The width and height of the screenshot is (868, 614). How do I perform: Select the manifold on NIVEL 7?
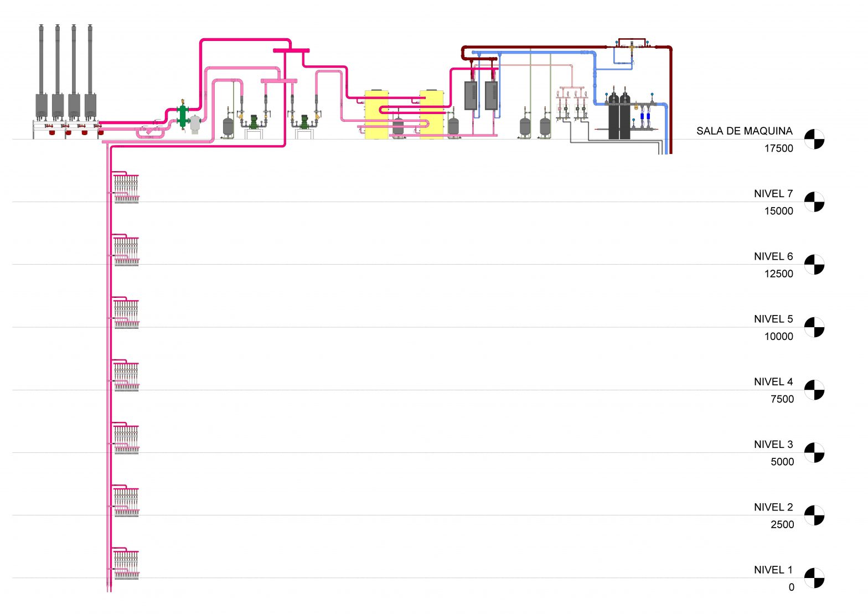pyautogui.click(x=126, y=188)
